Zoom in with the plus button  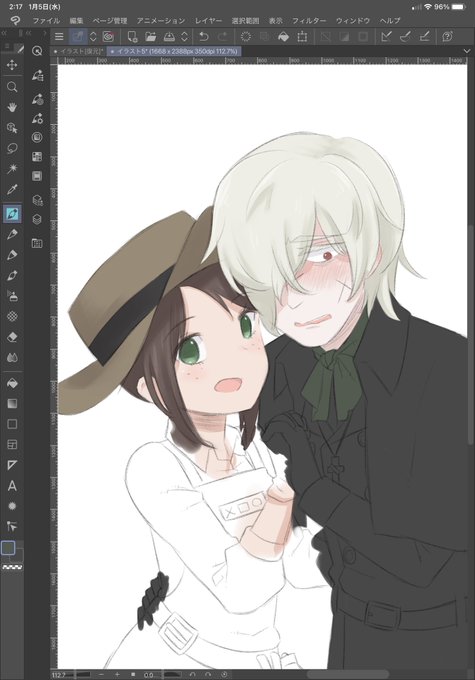pyautogui.click(x=117, y=675)
